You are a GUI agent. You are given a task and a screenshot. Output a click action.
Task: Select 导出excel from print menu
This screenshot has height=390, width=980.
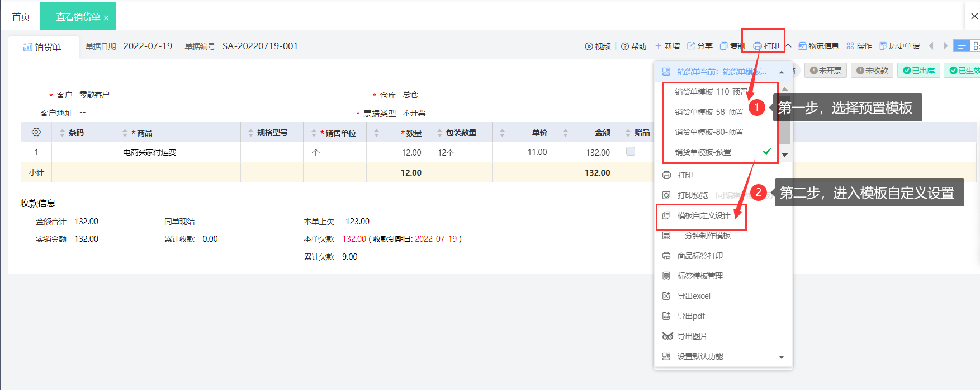693,296
